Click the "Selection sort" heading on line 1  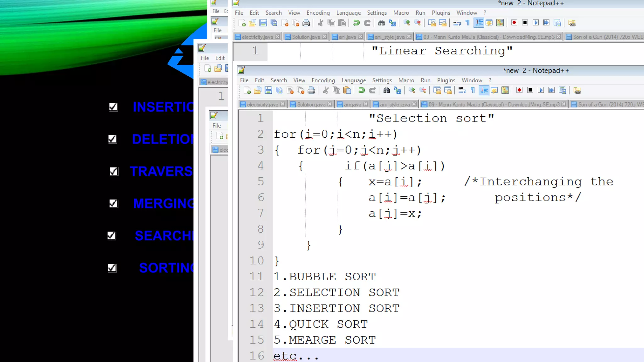(x=431, y=118)
